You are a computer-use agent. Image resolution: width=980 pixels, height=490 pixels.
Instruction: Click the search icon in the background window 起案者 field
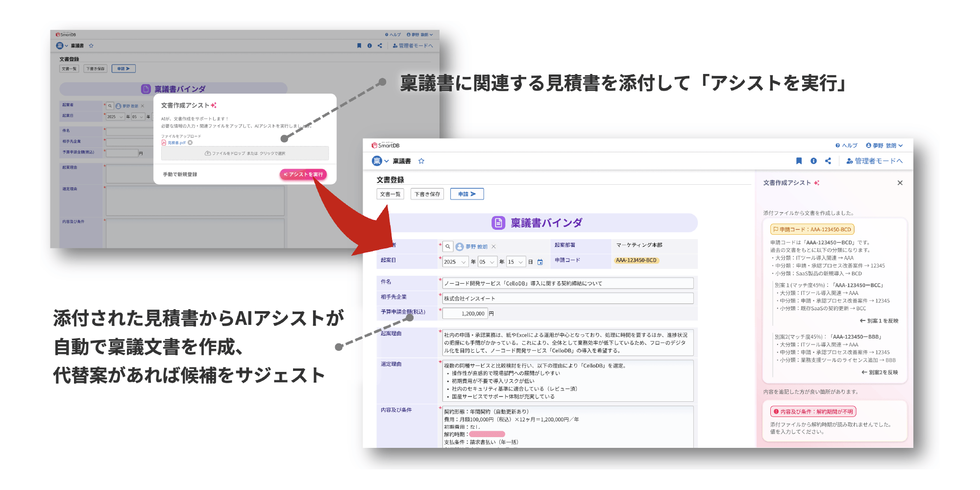click(x=110, y=106)
